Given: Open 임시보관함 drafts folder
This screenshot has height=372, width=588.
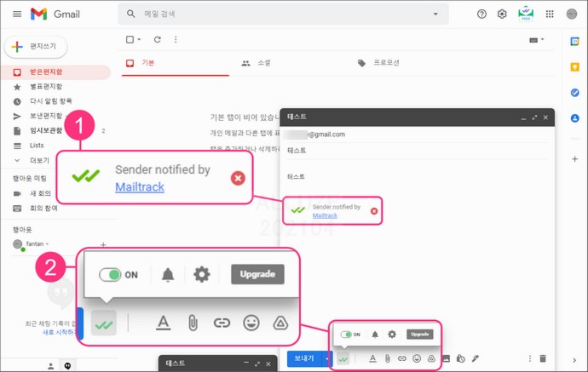Looking at the screenshot, I should 46,130.
